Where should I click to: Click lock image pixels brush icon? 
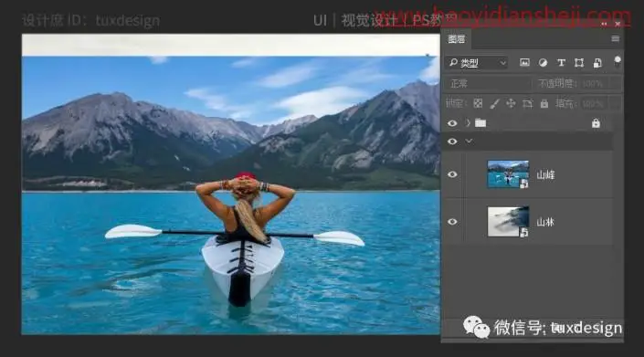coord(494,103)
